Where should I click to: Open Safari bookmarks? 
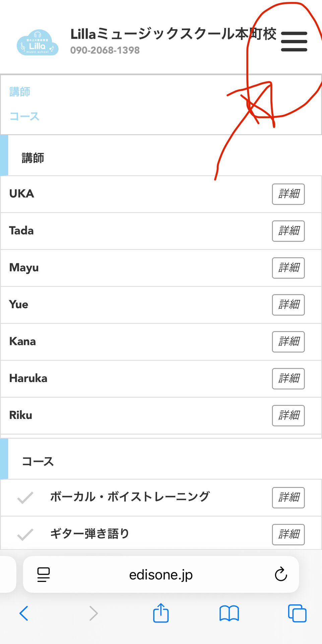pyautogui.click(x=229, y=613)
